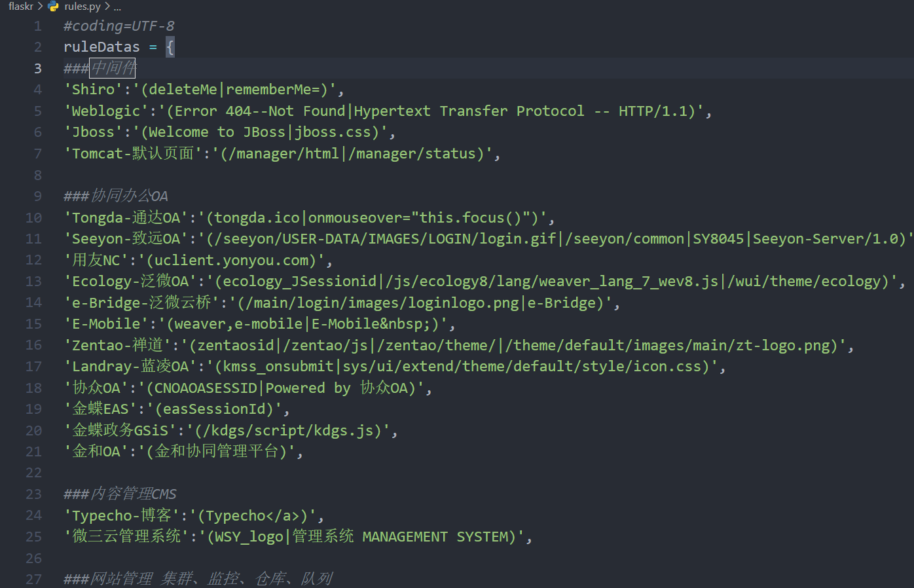Click line number 27 in the gutter
Screen dimensions: 914x588
(x=33, y=579)
